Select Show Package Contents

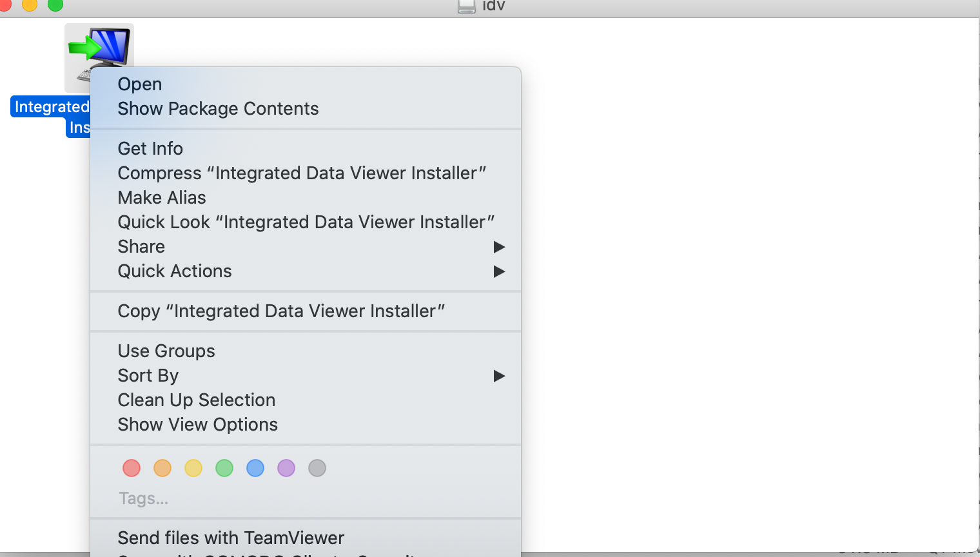click(x=218, y=109)
